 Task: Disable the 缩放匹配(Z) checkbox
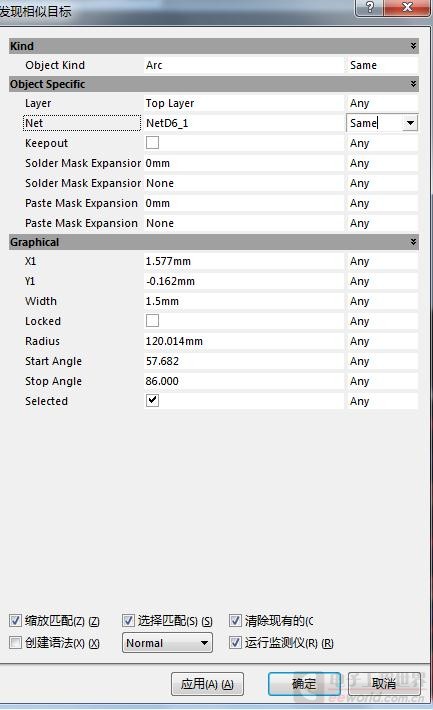15,620
